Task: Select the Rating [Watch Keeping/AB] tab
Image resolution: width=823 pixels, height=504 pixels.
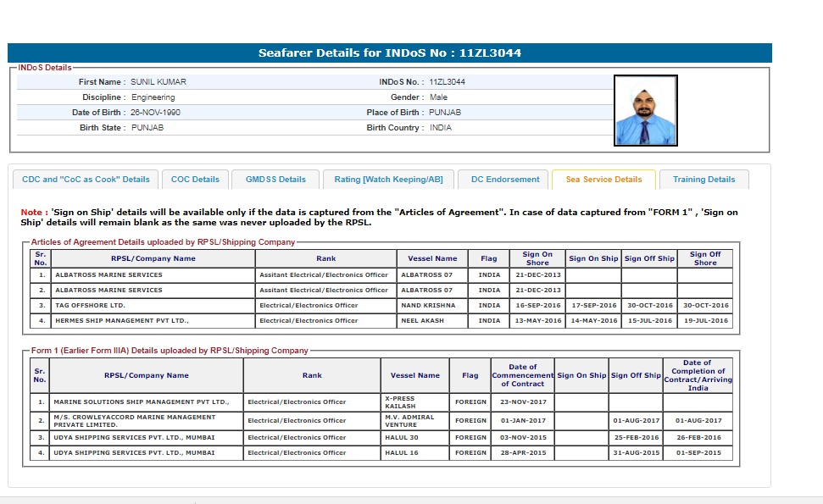Action: click(388, 180)
